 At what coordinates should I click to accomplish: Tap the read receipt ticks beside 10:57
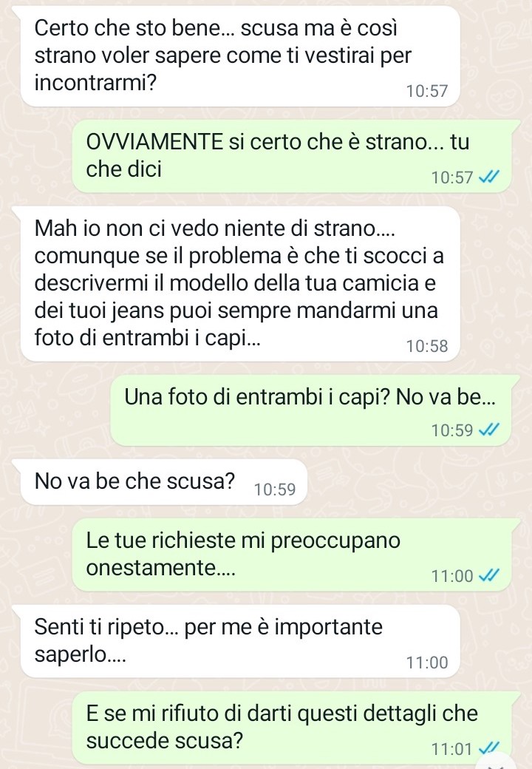(x=488, y=177)
